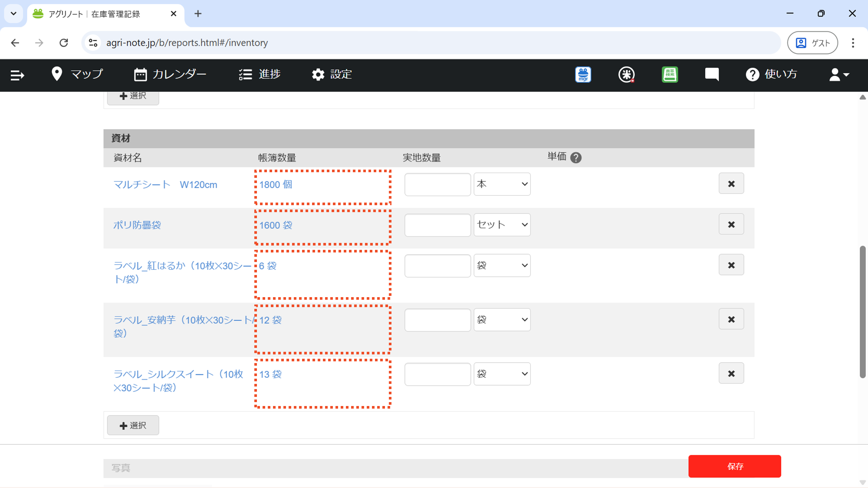This screenshot has height=488, width=868.
Task: Click the 6 袋 book quantity
Action: [268, 266]
